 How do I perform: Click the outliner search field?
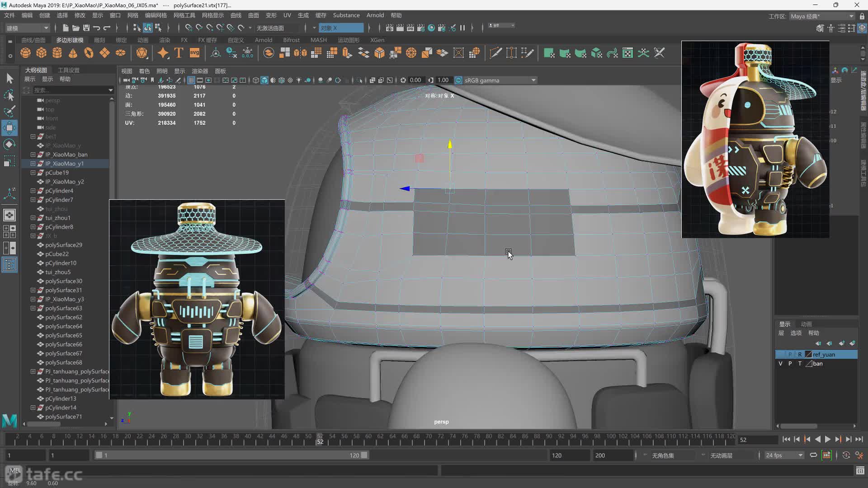pyautogui.click(x=72, y=90)
